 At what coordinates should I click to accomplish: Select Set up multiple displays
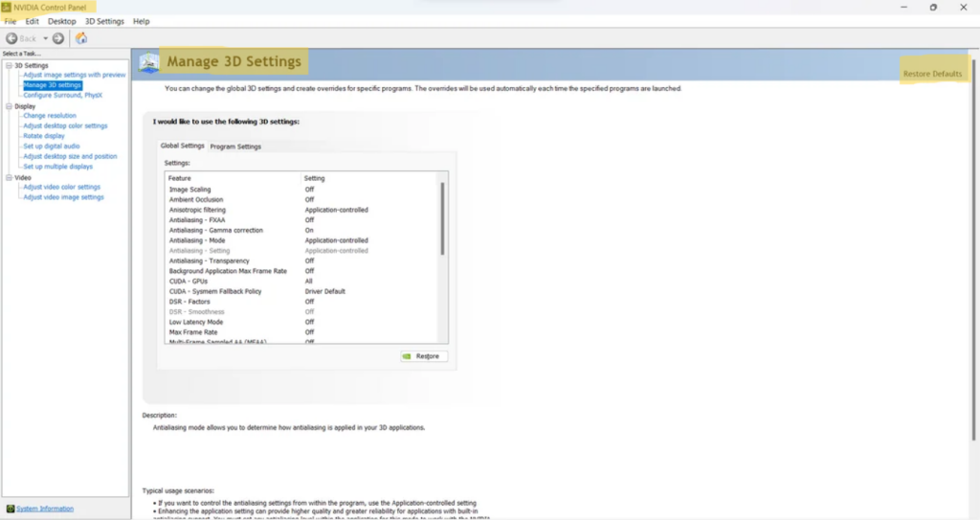tap(58, 167)
